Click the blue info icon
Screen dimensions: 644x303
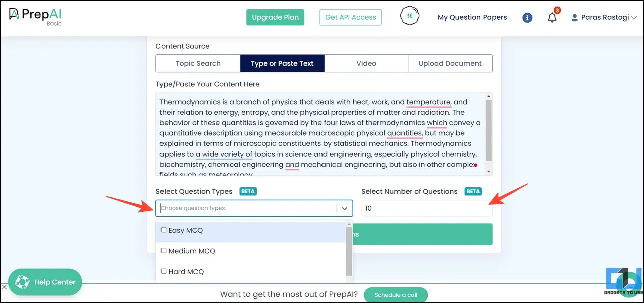[527, 18]
